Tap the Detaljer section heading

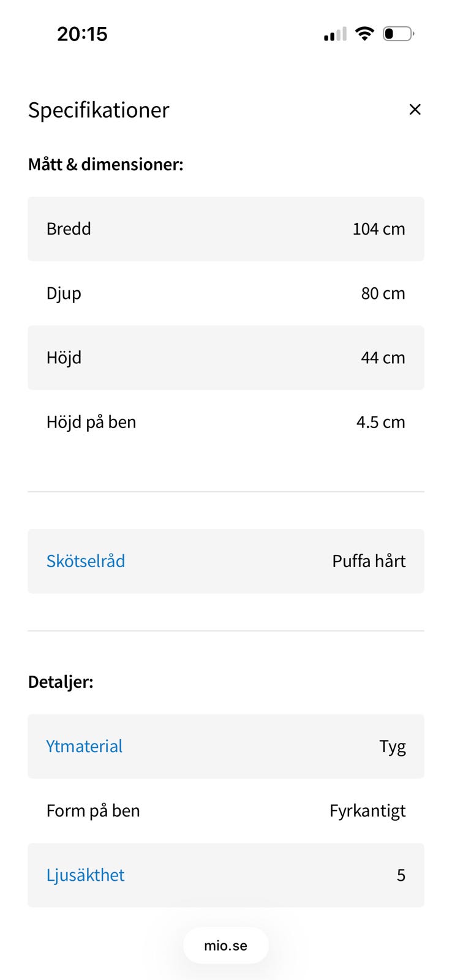pyautogui.click(x=61, y=682)
